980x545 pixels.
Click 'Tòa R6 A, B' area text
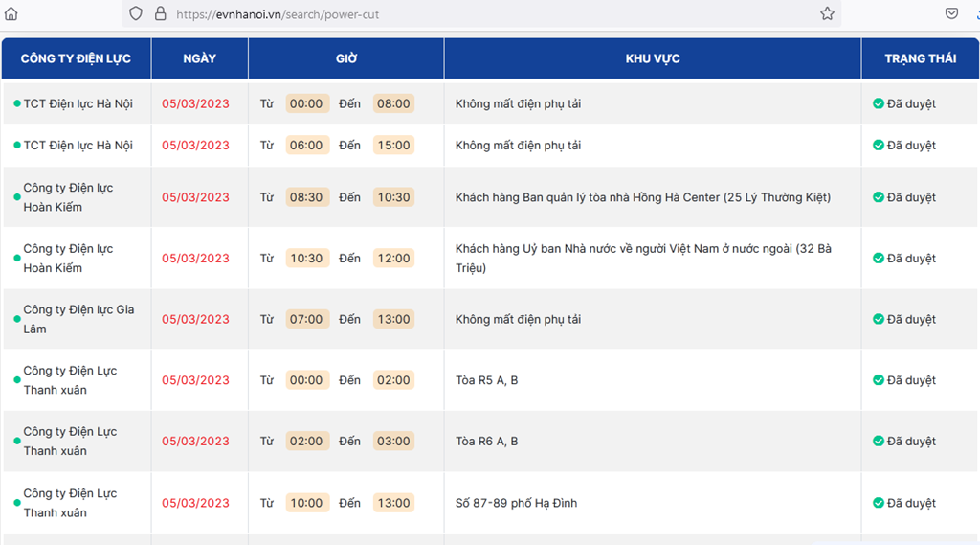[487, 442]
